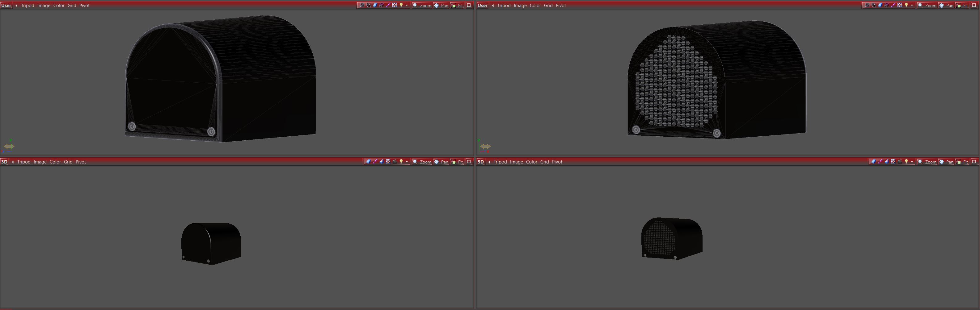
Task: Toggle checkerboard display in bottom-left viewport
Action: (x=388, y=162)
